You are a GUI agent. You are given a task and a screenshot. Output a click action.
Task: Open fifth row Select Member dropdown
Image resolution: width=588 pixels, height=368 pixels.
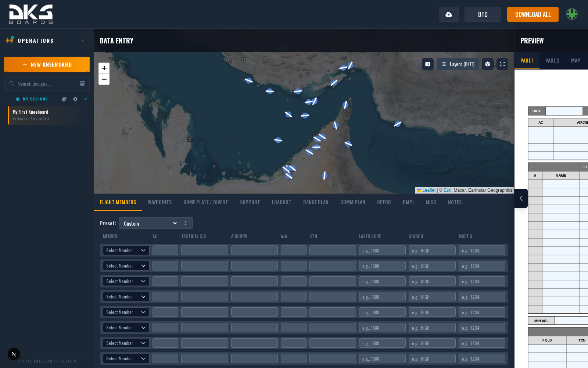126,312
